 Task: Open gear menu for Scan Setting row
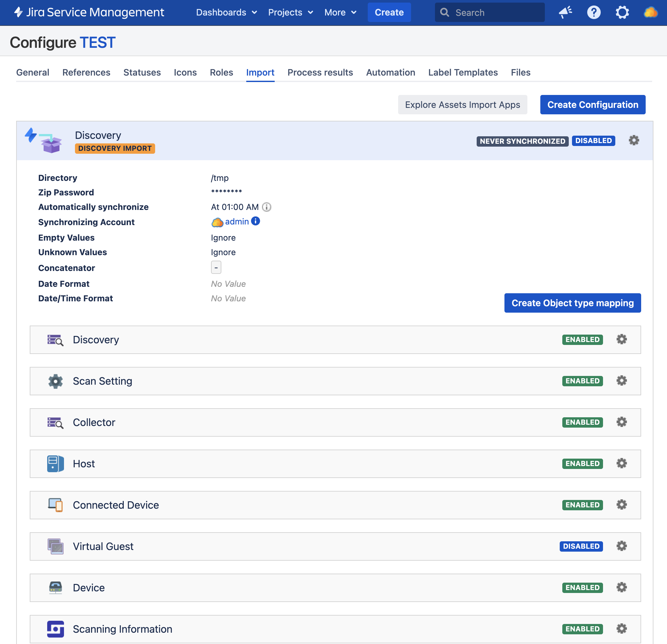(x=622, y=381)
